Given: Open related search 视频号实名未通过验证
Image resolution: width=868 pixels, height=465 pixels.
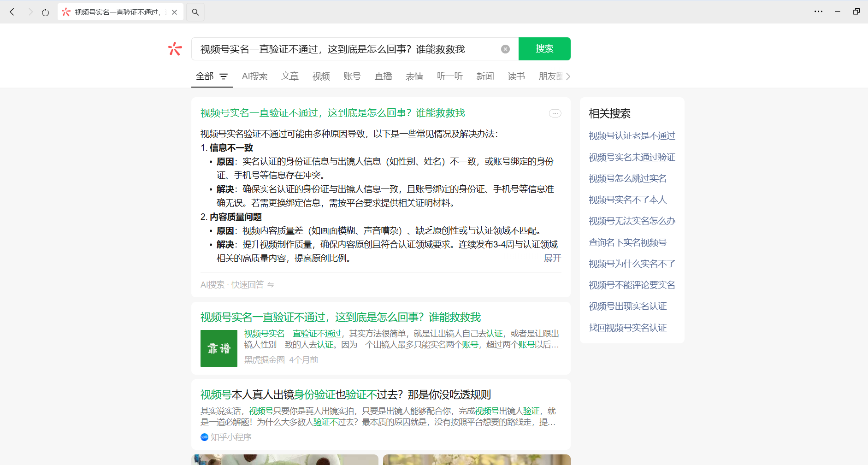Looking at the screenshot, I should 632,157.
